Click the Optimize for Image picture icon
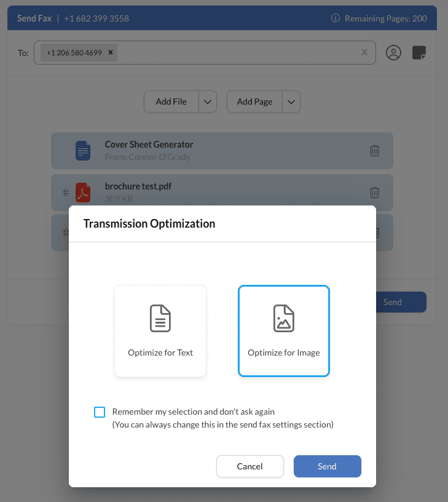This screenshot has width=448, height=502. click(x=283, y=318)
